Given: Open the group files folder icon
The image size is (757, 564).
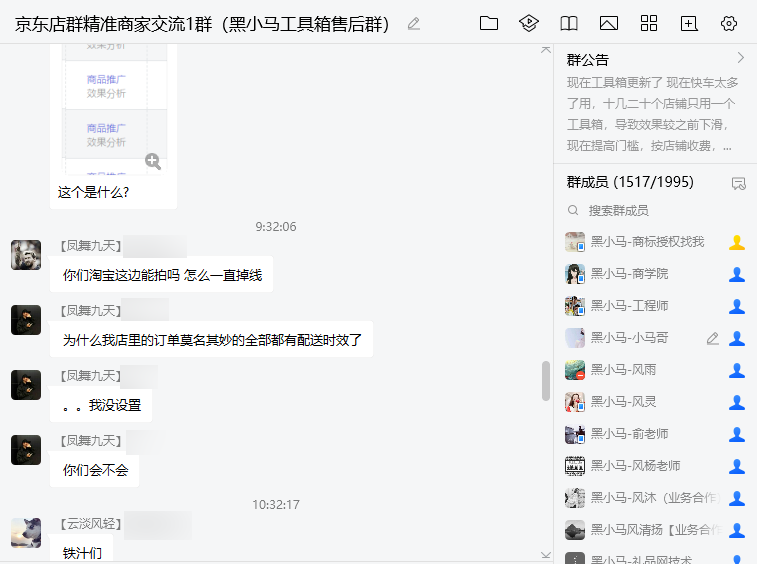Looking at the screenshot, I should click(489, 24).
